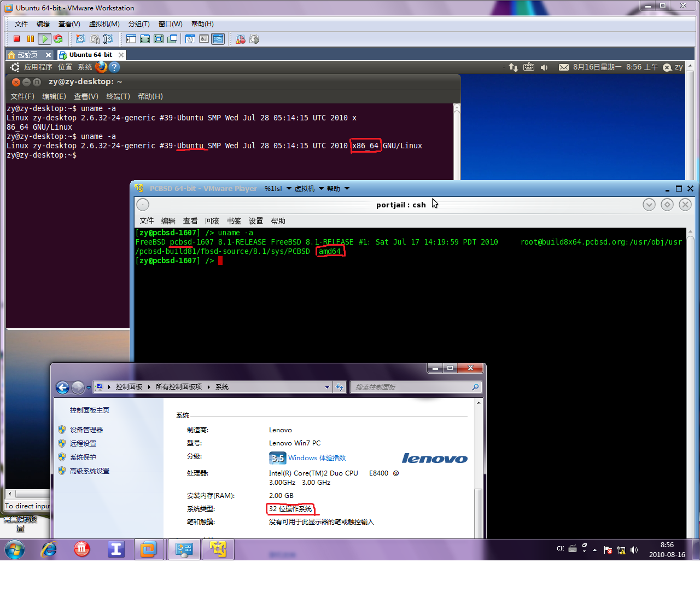Open the 虚拟机 dropdown in VMware Player

pyautogui.click(x=309, y=188)
